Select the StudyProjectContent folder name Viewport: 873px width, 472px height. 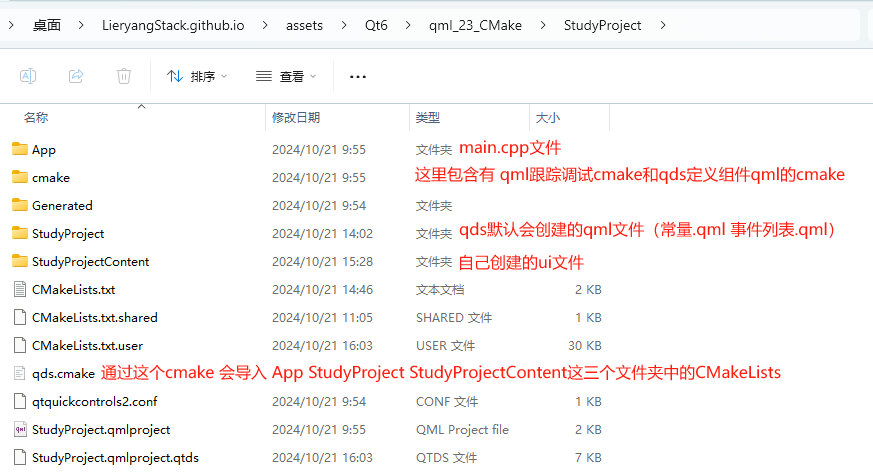(x=91, y=262)
